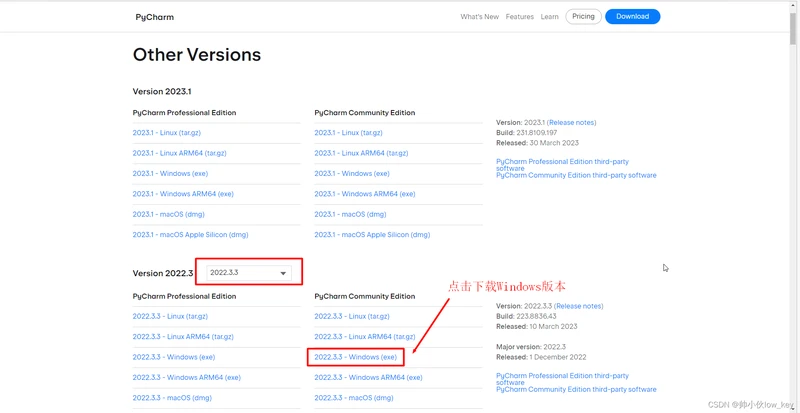Download Community 2023.1 - Windows (exe)

click(x=352, y=174)
